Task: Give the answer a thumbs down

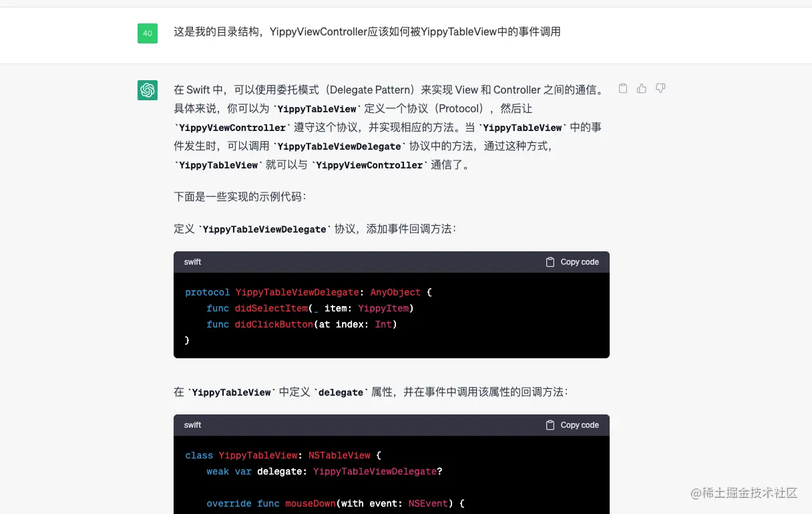Action: click(660, 88)
